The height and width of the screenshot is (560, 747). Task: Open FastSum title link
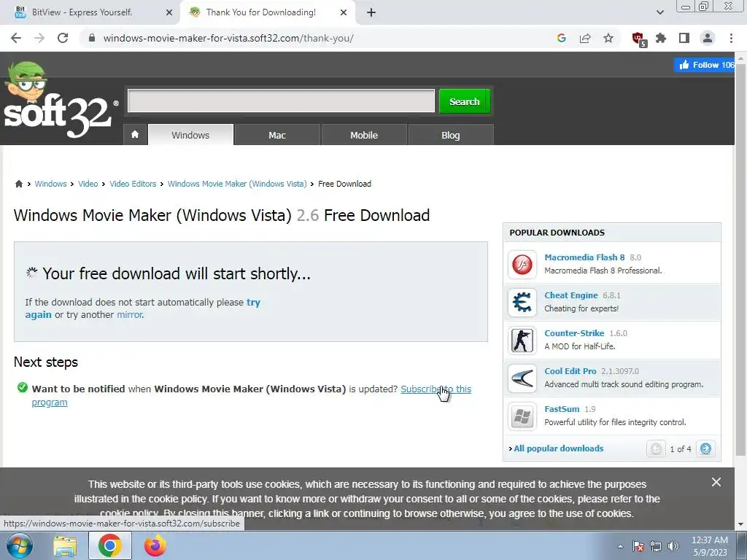pos(562,409)
